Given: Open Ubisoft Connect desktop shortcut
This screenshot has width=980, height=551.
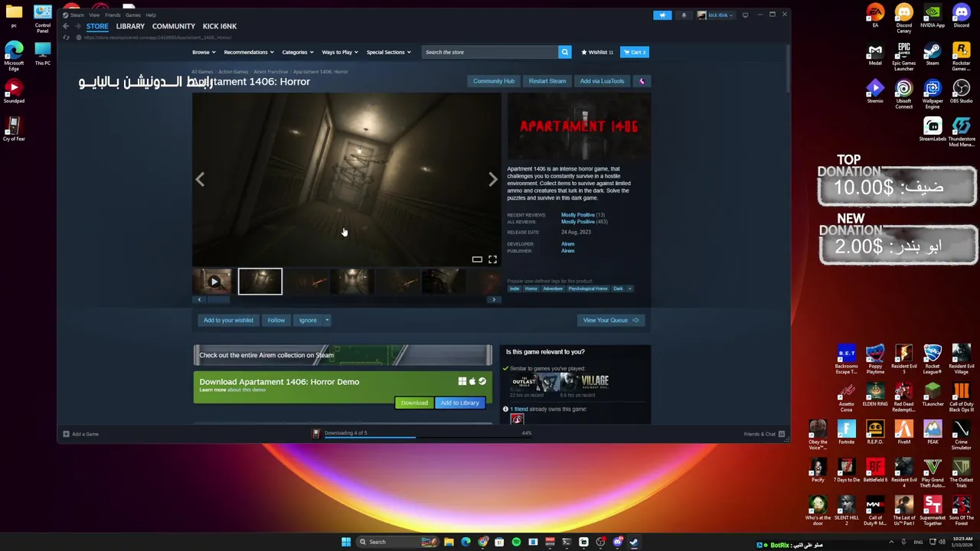Looking at the screenshot, I should 903,95.
